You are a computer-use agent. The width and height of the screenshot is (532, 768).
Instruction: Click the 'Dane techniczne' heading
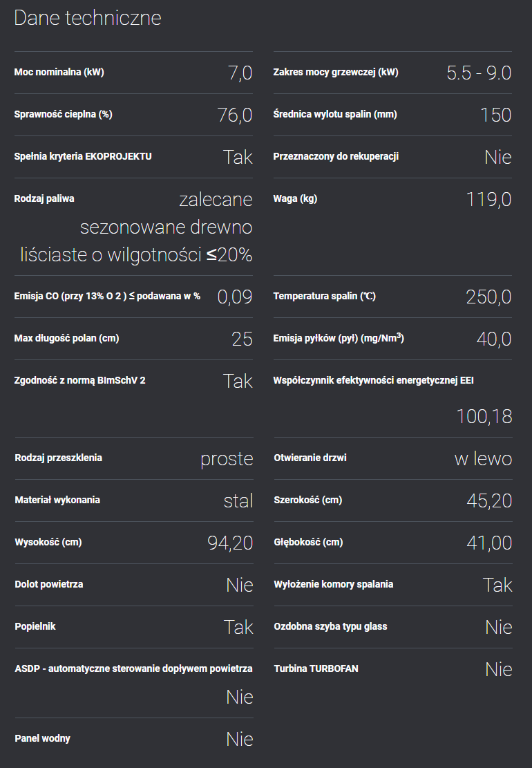pyautogui.click(x=88, y=18)
